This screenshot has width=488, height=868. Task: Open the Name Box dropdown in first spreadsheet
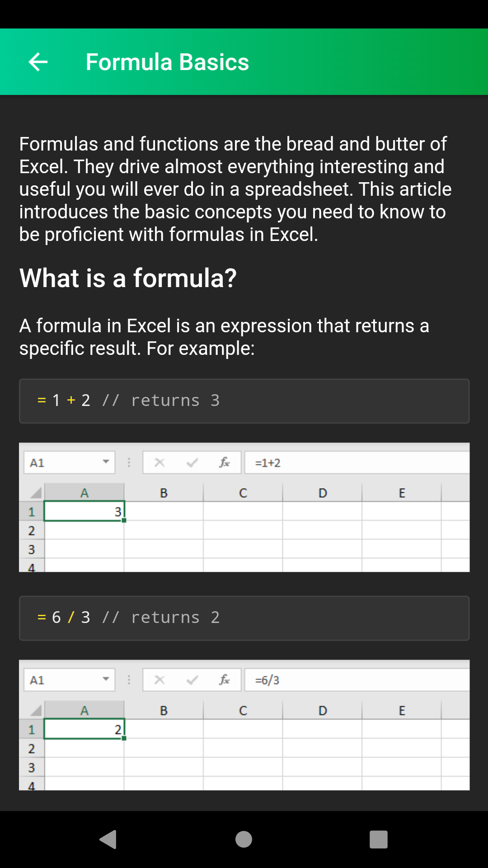click(x=107, y=462)
